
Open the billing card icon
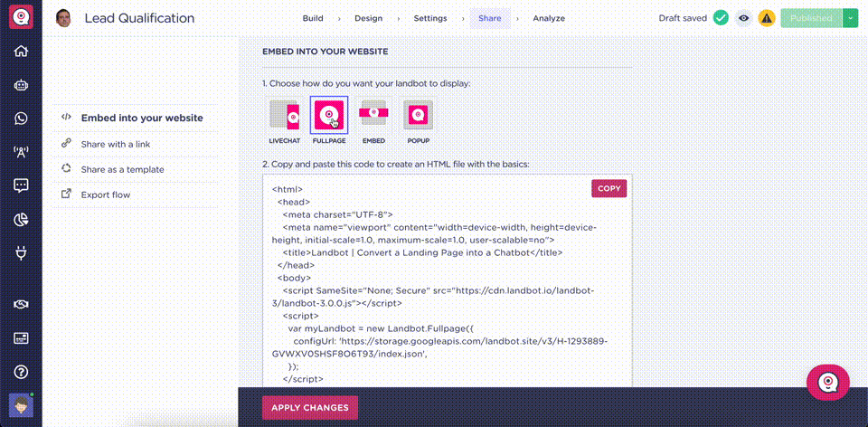coord(21,337)
